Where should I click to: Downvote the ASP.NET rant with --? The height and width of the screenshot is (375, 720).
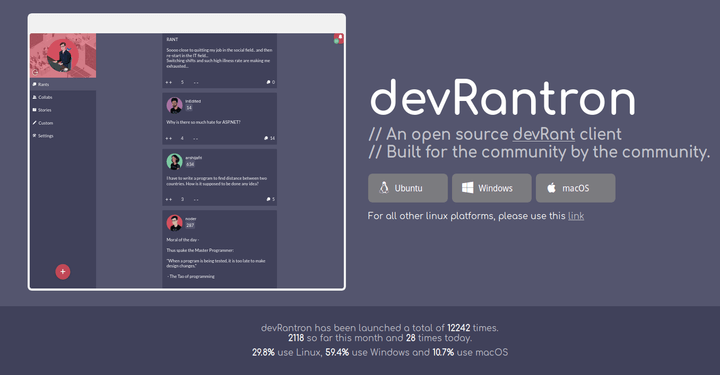[196, 138]
